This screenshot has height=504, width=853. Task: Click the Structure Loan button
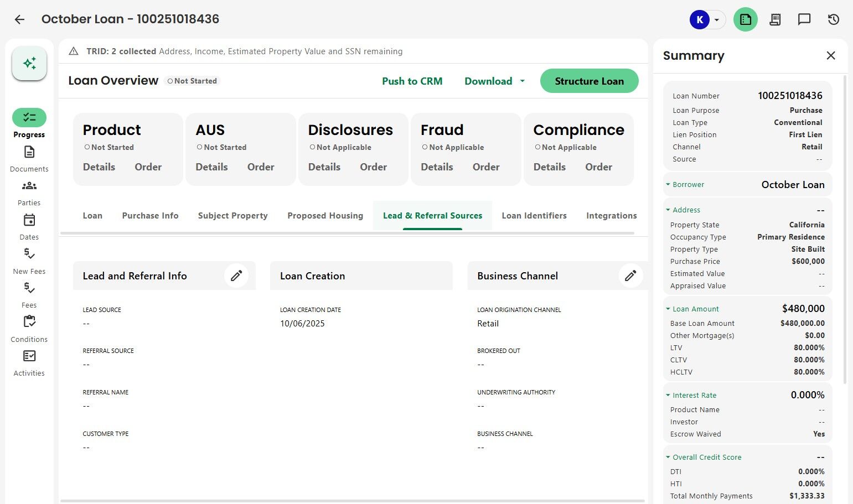pyautogui.click(x=590, y=81)
